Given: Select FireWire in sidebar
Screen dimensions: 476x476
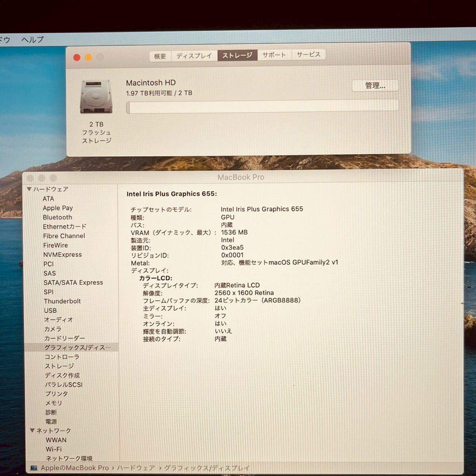Looking at the screenshot, I should coord(56,246).
